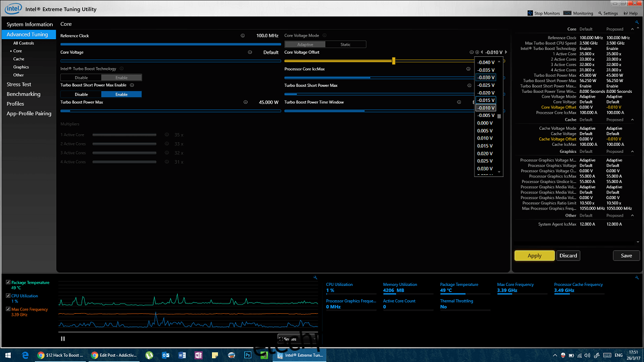Choose negative 0.020 V from offset list
The width and height of the screenshot is (644, 362).
coord(486,93)
